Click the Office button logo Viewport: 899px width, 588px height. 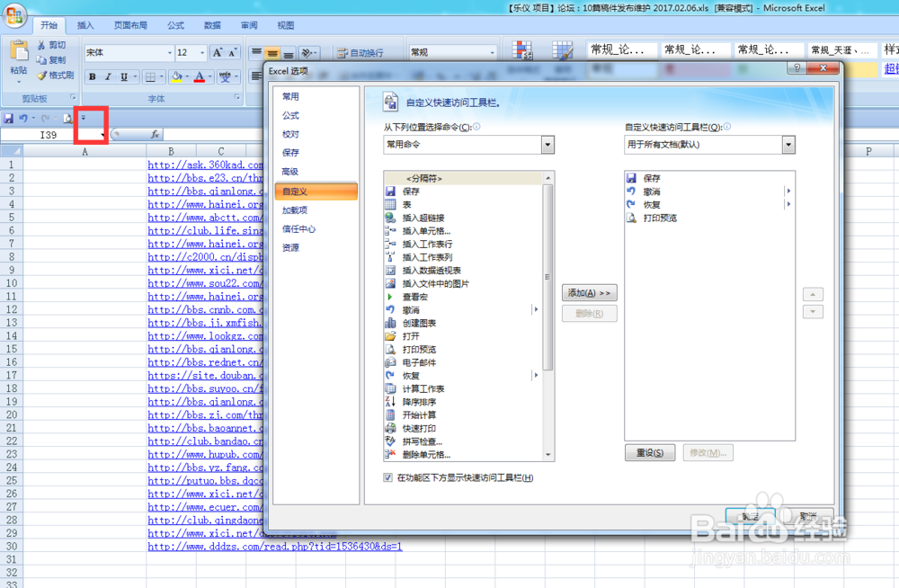point(14,15)
